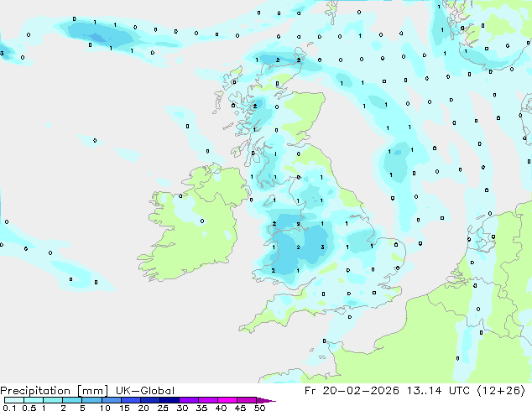Screen dimensions: 532x411
Task: Click the 'Fr' weekday label
Action: pyautogui.click(x=310, y=391)
